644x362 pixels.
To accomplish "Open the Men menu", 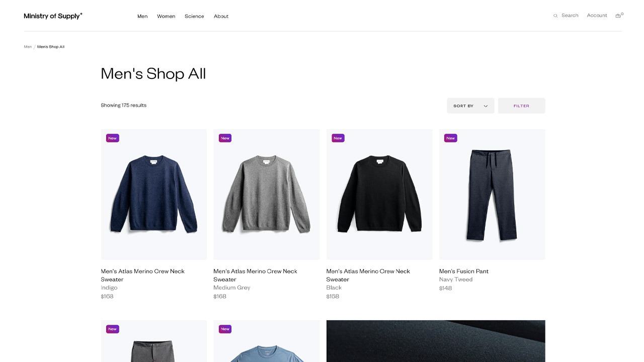I will [x=142, y=16].
